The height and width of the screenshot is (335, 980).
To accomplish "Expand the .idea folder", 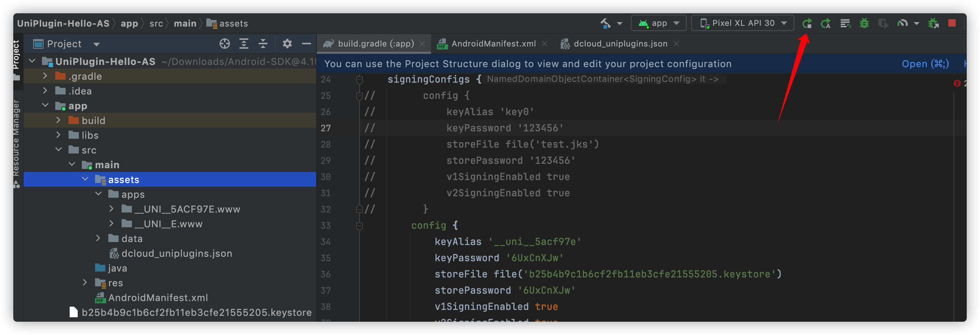I will (x=45, y=91).
